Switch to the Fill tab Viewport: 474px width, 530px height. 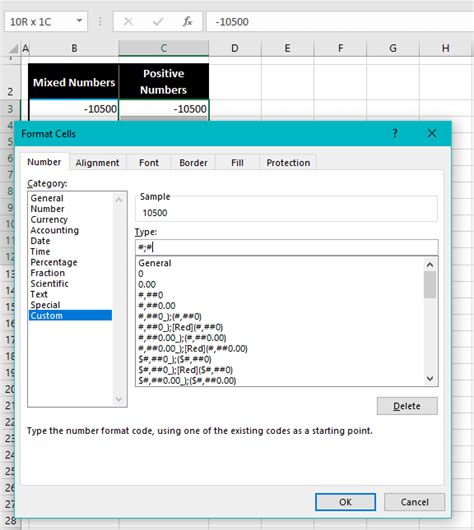pyautogui.click(x=237, y=163)
